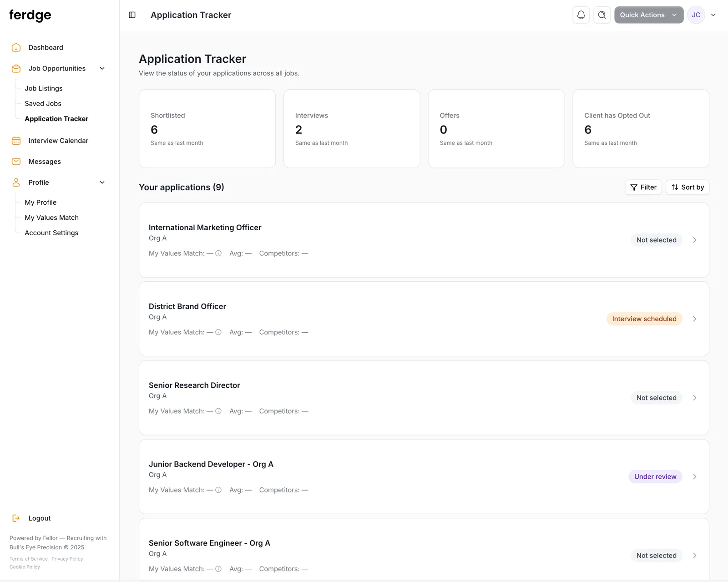This screenshot has width=728, height=582.
Task: Click the JC user avatar
Action: coord(696,15)
